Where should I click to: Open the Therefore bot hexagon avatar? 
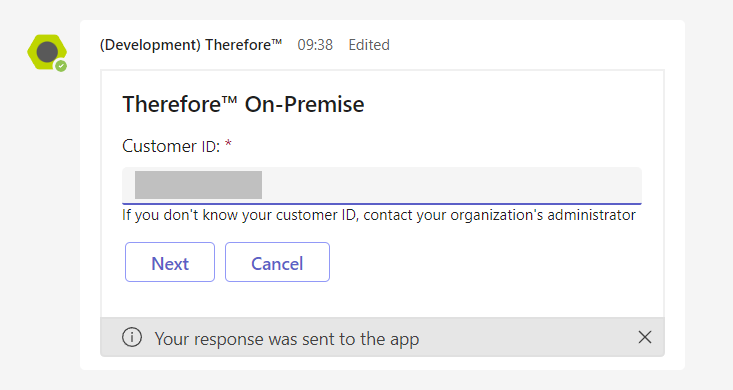click(46, 52)
